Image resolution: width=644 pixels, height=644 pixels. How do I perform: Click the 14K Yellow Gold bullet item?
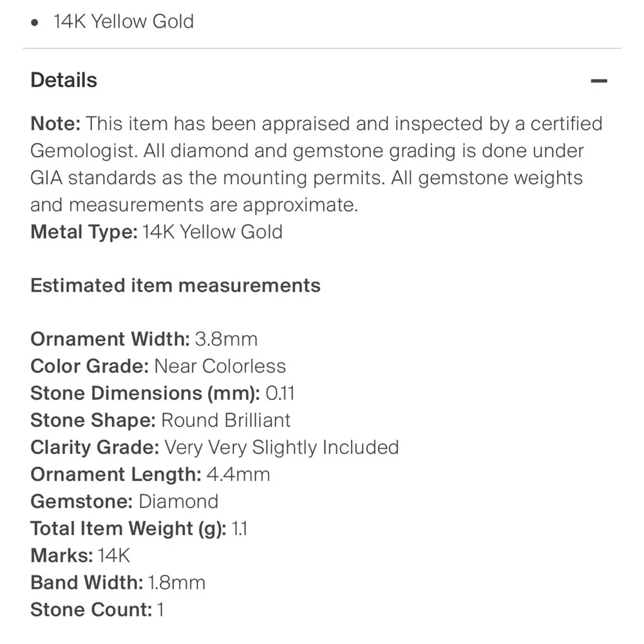pyautogui.click(x=123, y=21)
